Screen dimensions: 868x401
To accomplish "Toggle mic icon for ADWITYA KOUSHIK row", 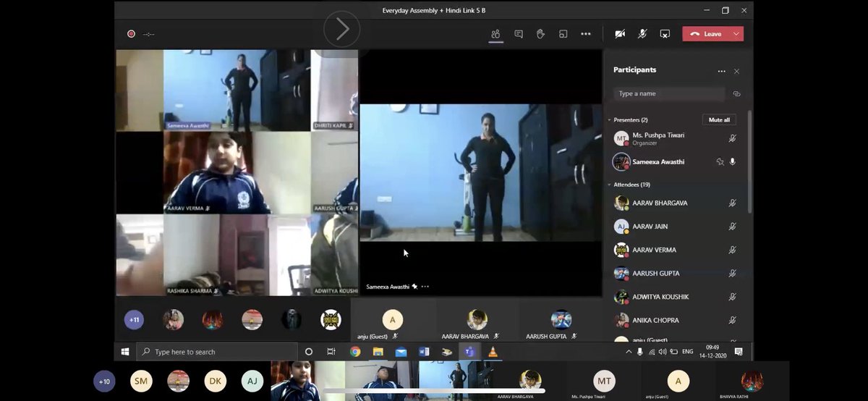I will click(732, 297).
